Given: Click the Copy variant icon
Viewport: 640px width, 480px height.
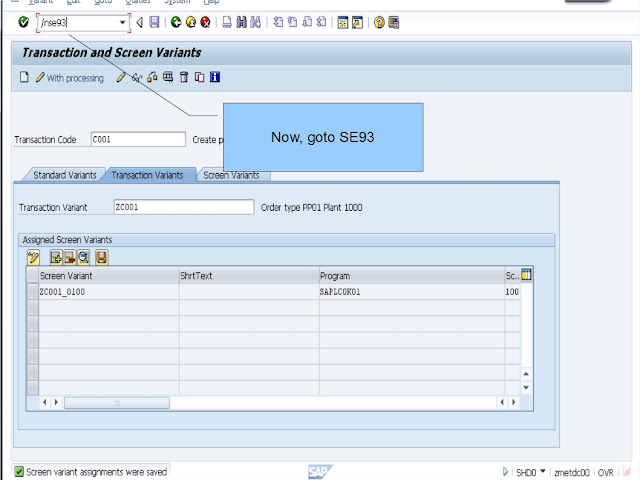Looking at the screenshot, I should tap(200, 77).
